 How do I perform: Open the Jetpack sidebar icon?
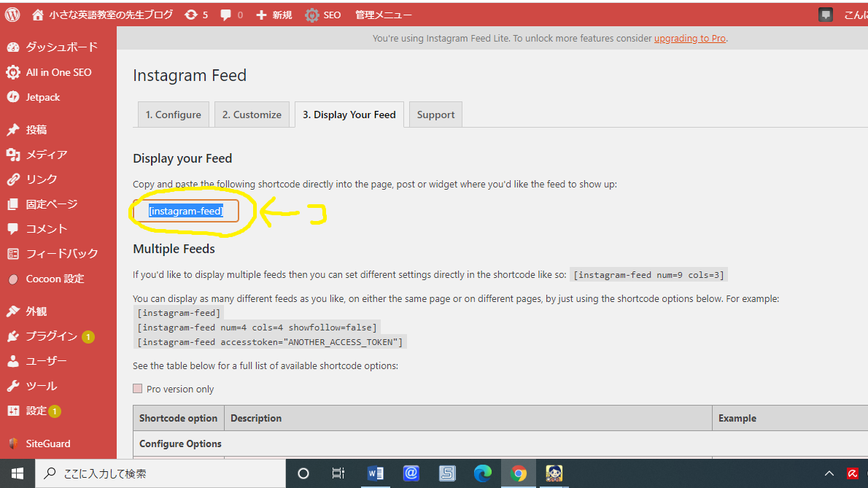tap(13, 97)
